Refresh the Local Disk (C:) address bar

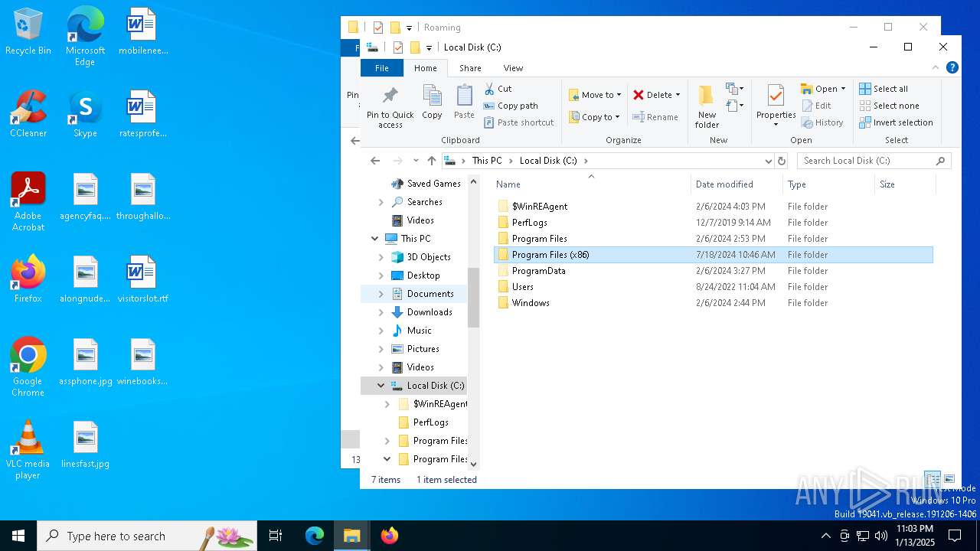point(782,161)
